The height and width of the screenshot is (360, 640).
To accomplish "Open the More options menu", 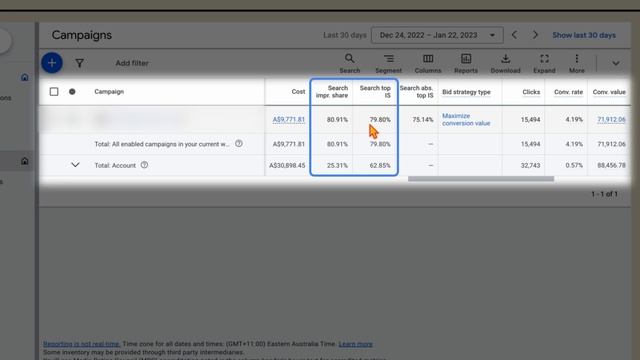I will pyautogui.click(x=576, y=64).
